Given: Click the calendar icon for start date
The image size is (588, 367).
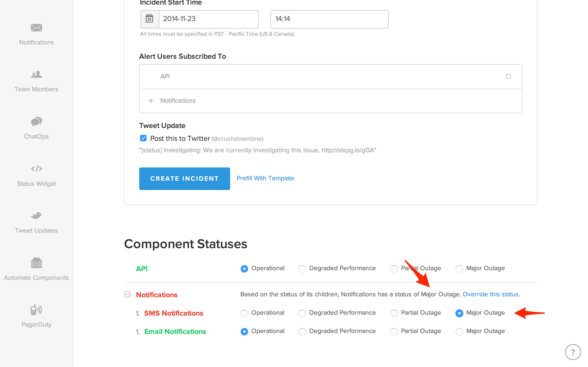Looking at the screenshot, I should [x=150, y=19].
